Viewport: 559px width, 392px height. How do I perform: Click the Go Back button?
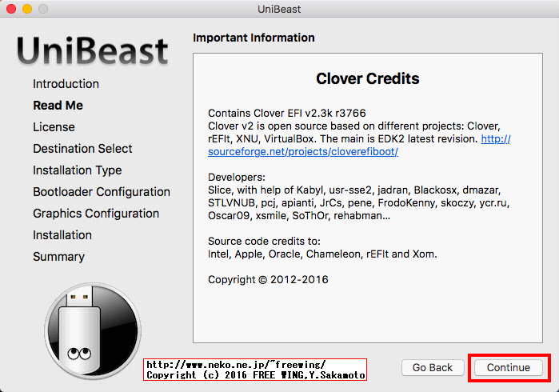[x=433, y=367]
